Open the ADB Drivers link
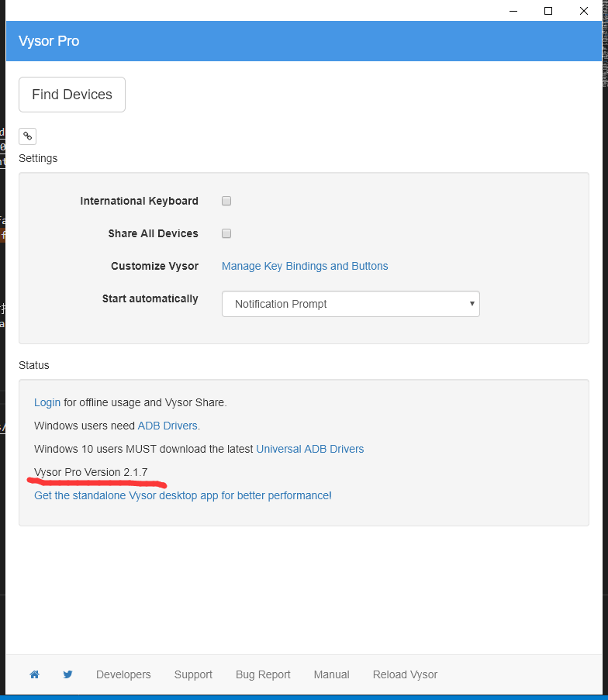 tap(168, 426)
